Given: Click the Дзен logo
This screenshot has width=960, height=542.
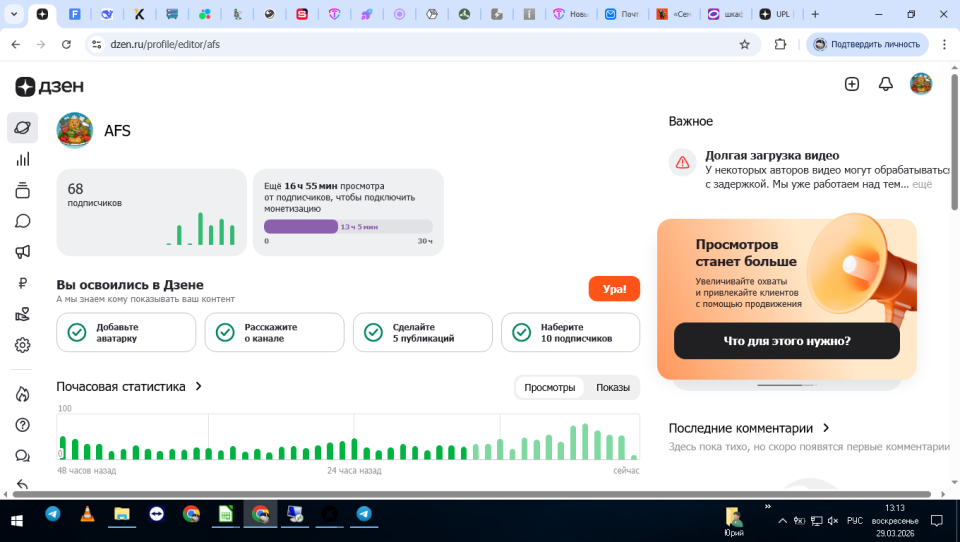Looking at the screenshot, I should [x=50, y=86].
